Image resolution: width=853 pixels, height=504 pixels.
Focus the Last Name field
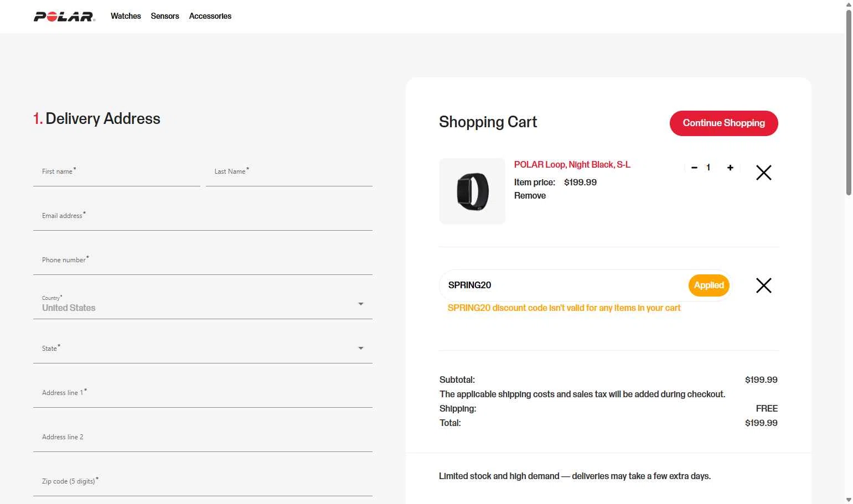click(289, 172)
